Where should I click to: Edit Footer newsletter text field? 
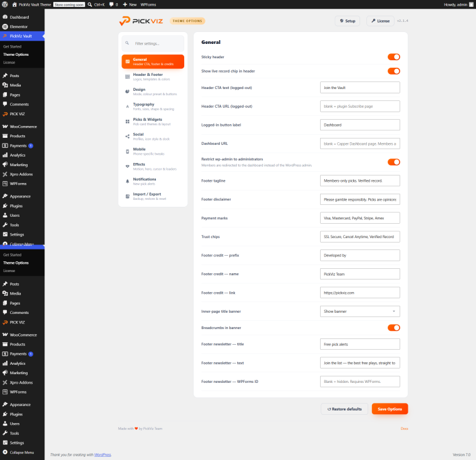360,363
